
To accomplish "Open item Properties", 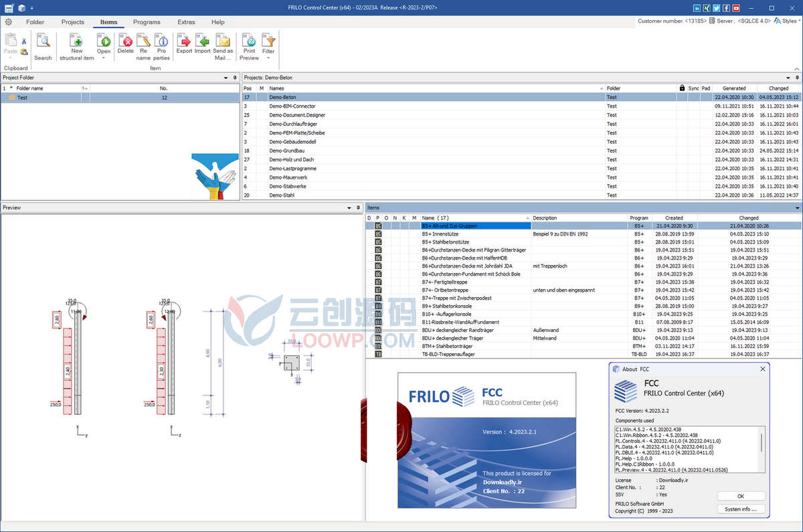I will [x=161, y=47].
